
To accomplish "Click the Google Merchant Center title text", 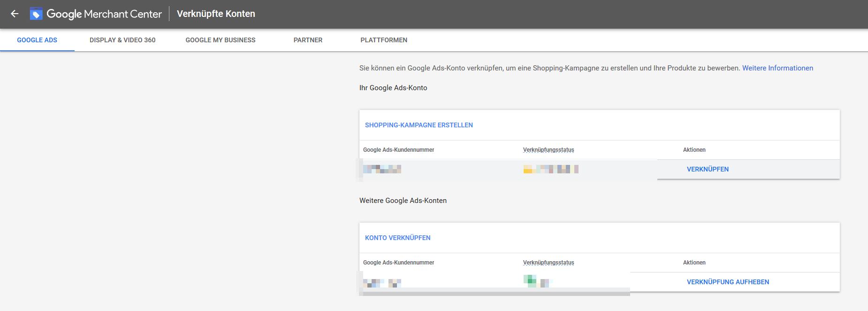I will pyautogui.click(x=104, y=14).
